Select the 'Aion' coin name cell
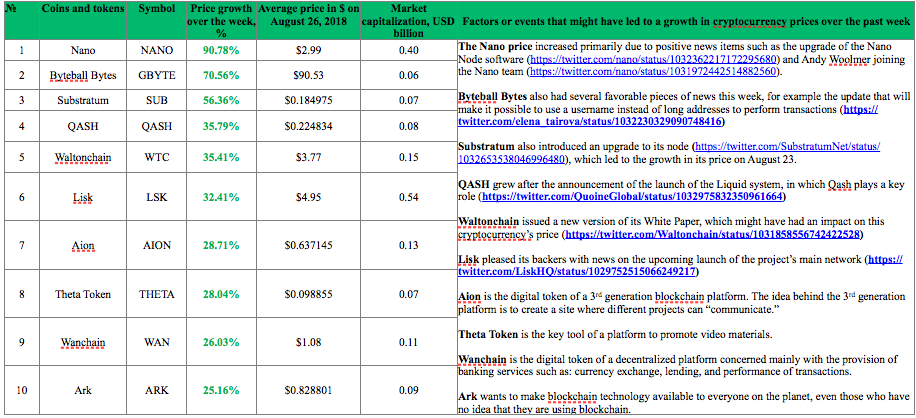Viewport: 916px width, 418px height. click(83, 245)
